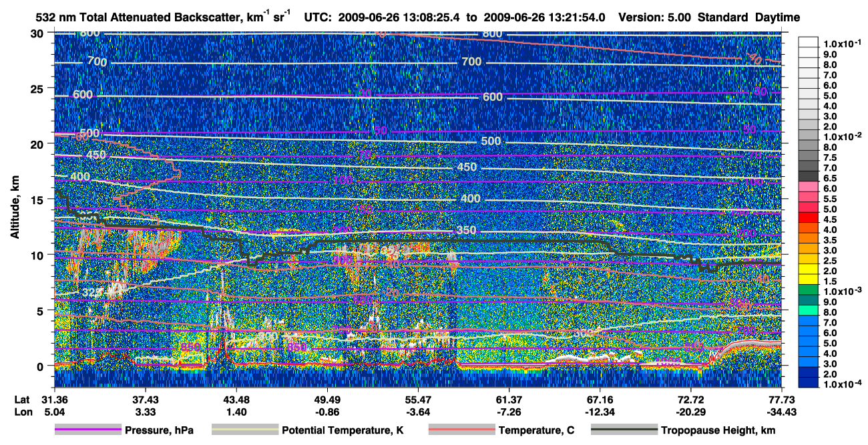Select the 'Potential Temperature, K' legend label
Image resolution: width=868 pixels, height=445 pixels.
pyautogui.click(x=343, y=430)
